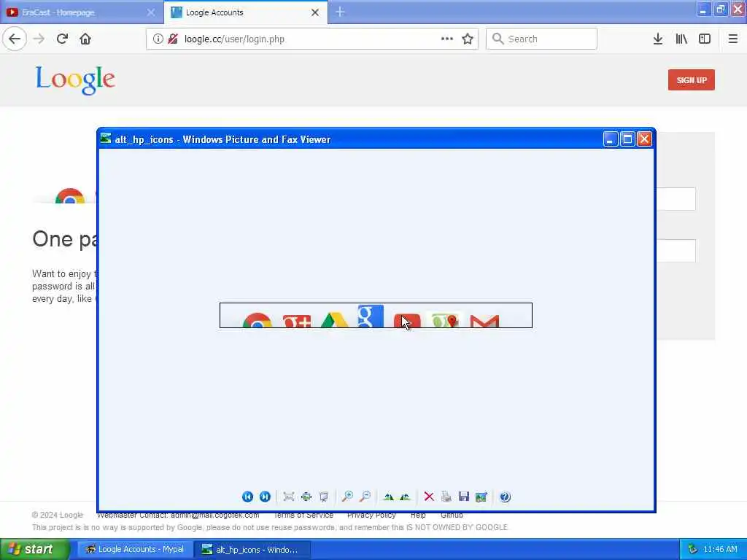Show image at Actual Size
Image resolution: width=747 pixels, height=560 pixels.
(x=306, y=497)
